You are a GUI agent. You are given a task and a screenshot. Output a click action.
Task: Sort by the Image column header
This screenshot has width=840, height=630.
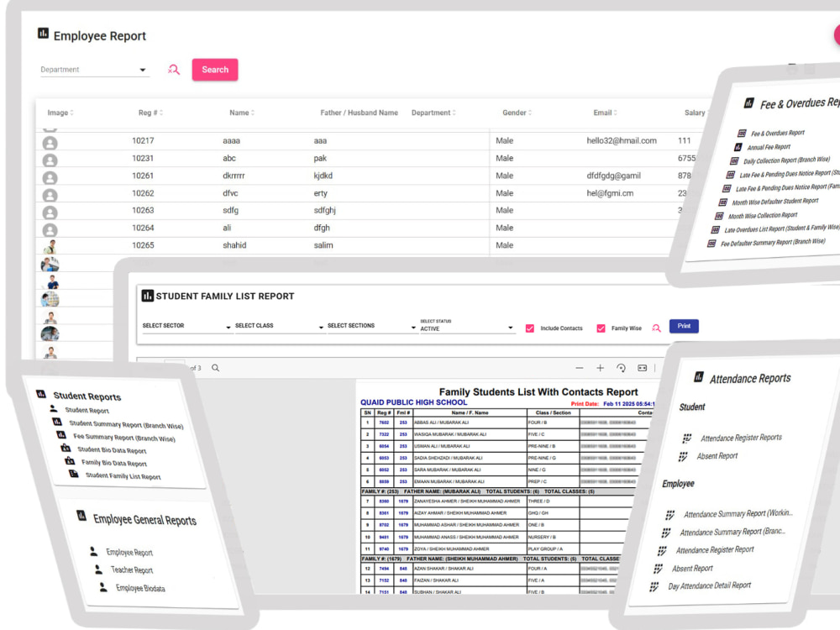(x=60, y=113)
